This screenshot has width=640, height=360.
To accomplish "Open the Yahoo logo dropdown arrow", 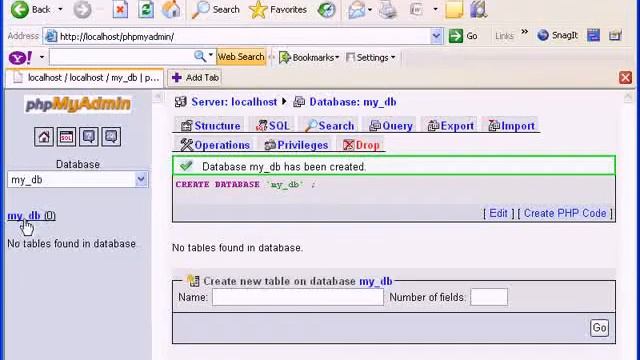I will click(42, 57).
